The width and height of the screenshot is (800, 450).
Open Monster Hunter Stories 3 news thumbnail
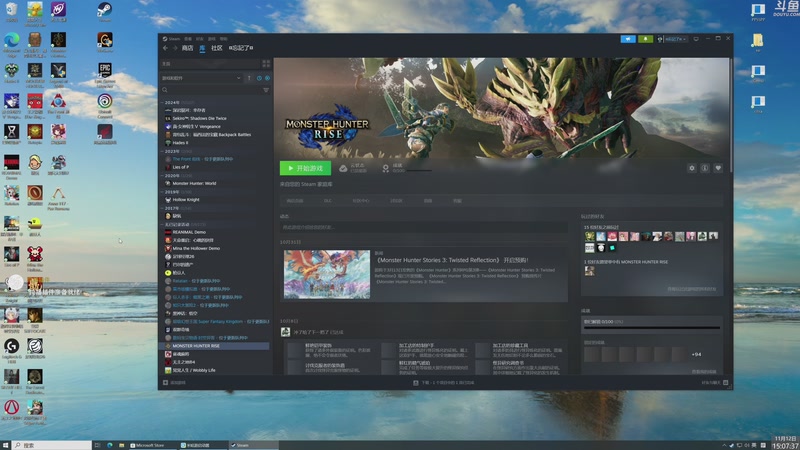click(x=327, y=274)
